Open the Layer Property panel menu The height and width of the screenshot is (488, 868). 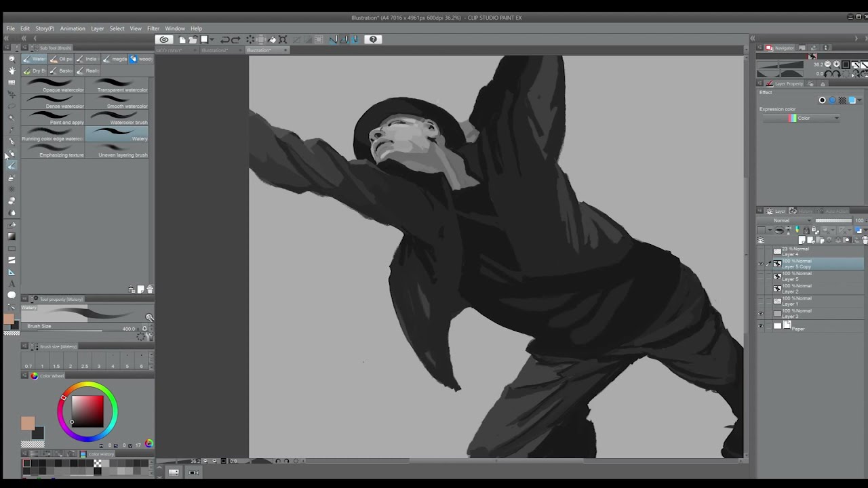tap(760, 83)
